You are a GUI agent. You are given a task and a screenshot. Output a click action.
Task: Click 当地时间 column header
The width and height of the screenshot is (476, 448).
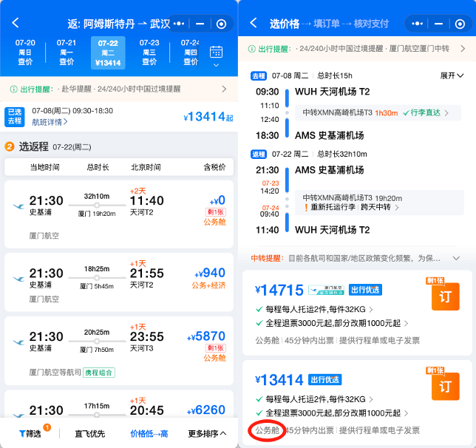click(44, 167)
